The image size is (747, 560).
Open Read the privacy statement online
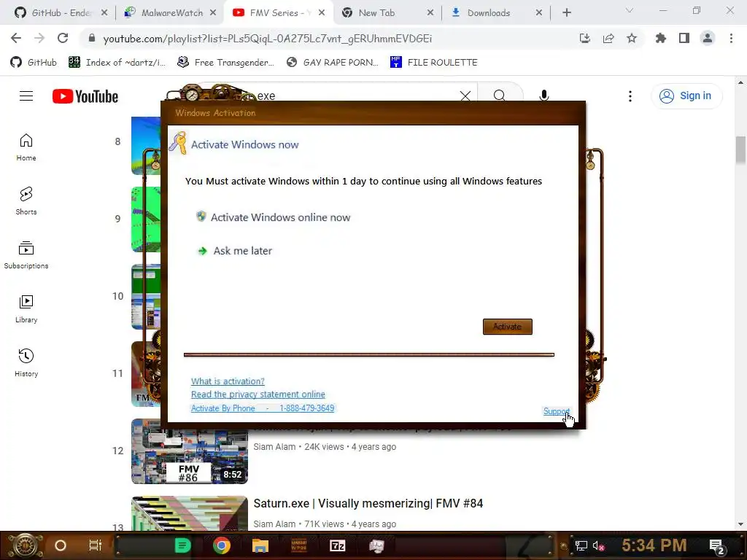[258, 394]
